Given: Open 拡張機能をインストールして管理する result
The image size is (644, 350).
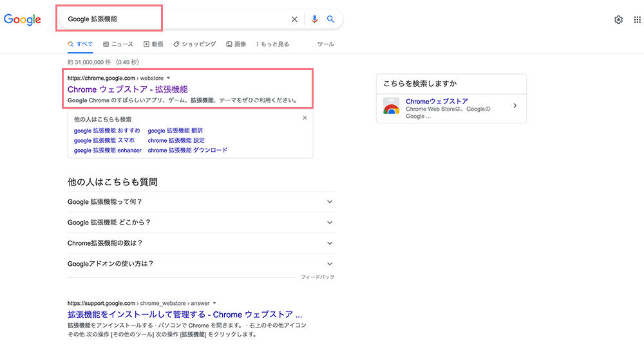Looking at the screenshot, I should 185,315.
